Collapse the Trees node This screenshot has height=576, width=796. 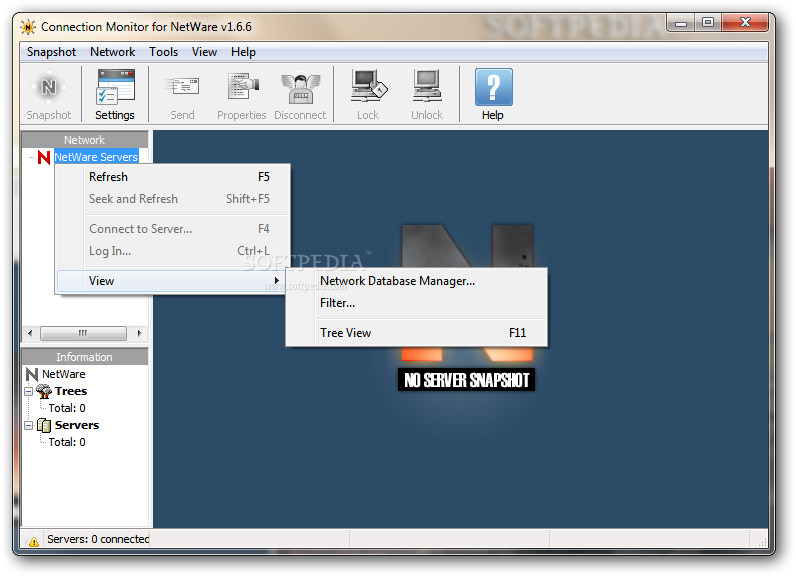pos(29,391)
